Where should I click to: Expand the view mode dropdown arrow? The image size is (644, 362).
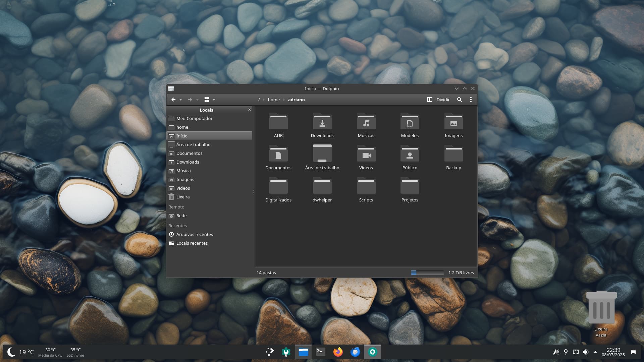[214, 100]
